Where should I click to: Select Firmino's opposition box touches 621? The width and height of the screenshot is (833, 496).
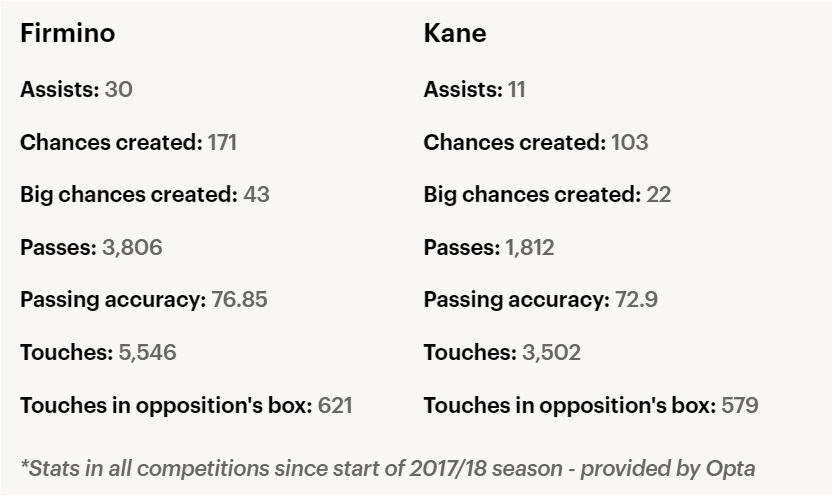(x=334, y=405)
